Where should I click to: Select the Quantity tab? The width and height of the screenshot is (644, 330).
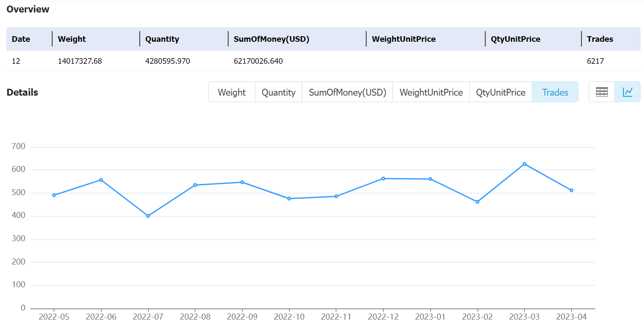(x=279, y=92)
